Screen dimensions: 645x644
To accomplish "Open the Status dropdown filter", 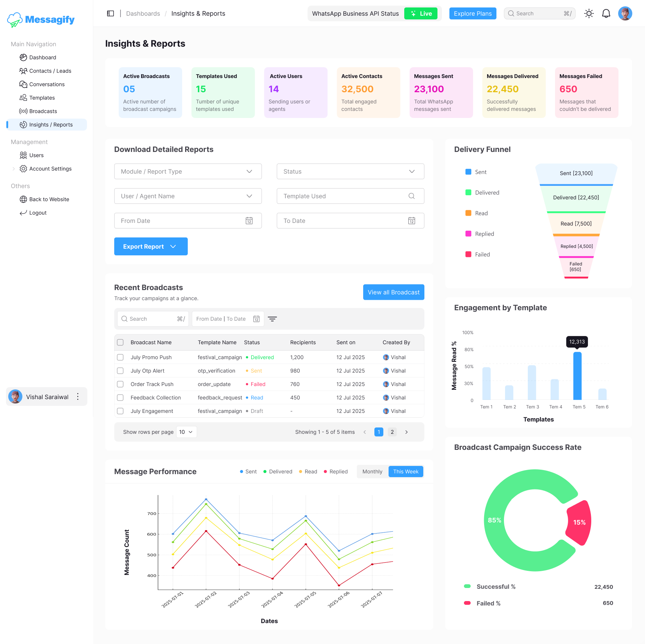I will (350, 171).
